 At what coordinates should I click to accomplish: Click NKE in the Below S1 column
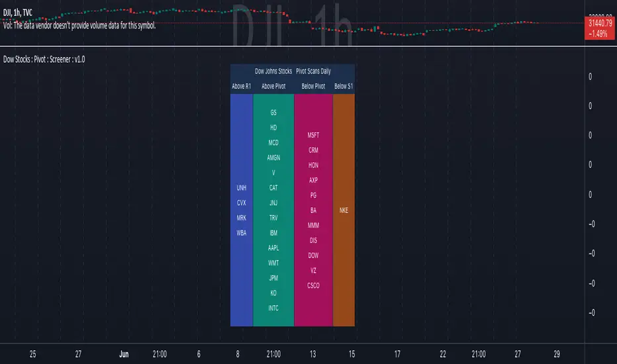(344, 210)
